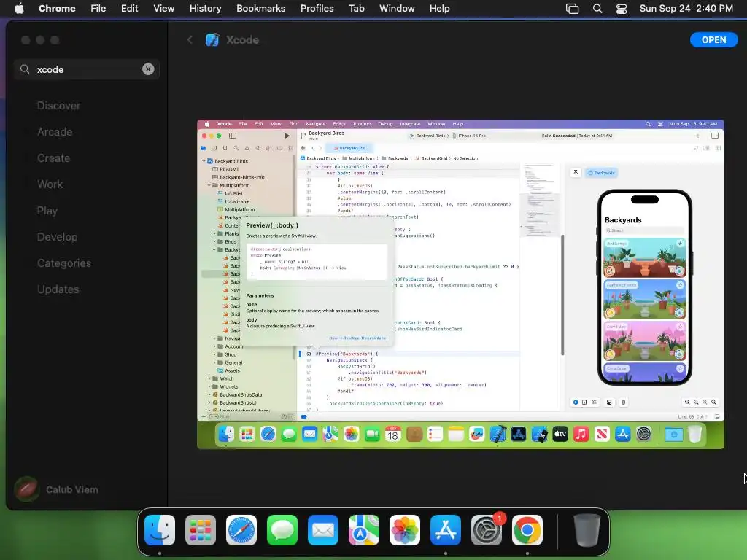Launch Safari from the Dock
Viewport: 747px width, 560px height.
tap(241, 530)
